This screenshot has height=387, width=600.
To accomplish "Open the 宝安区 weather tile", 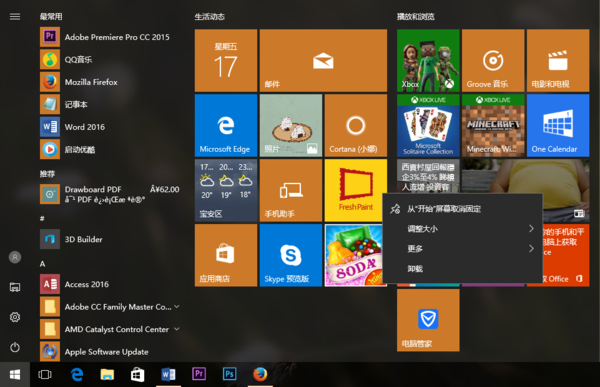I will pyautogui.click(x=226, y=191).
